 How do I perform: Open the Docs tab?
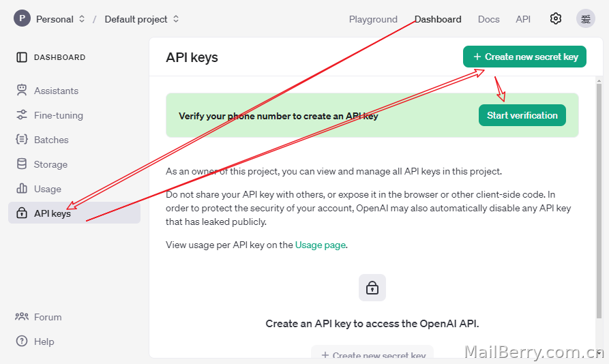tap(488, 19)
